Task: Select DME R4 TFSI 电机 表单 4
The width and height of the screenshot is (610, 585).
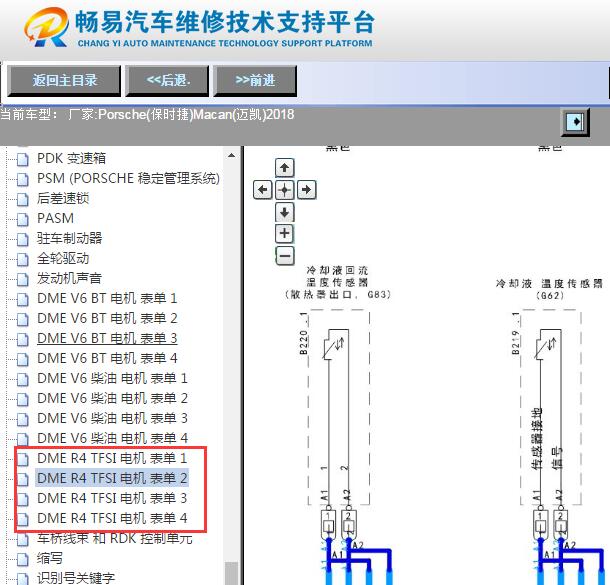Action: tap(112, 518)
